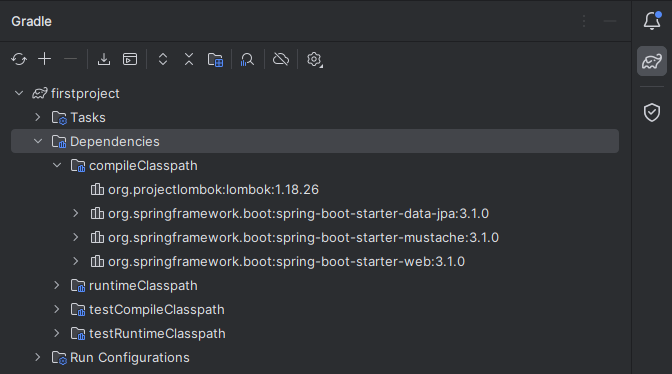This screenshot has height=374, width=672.
Task: Click testRuntimeClasspath folder icon
Action: pos(78,333)
